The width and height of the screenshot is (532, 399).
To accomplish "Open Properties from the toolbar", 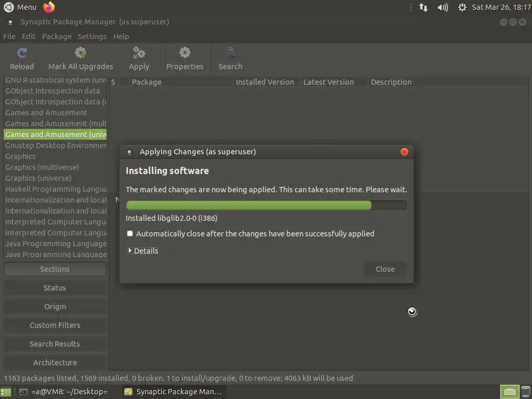I will pyautogui.click(x=184, y=58).
